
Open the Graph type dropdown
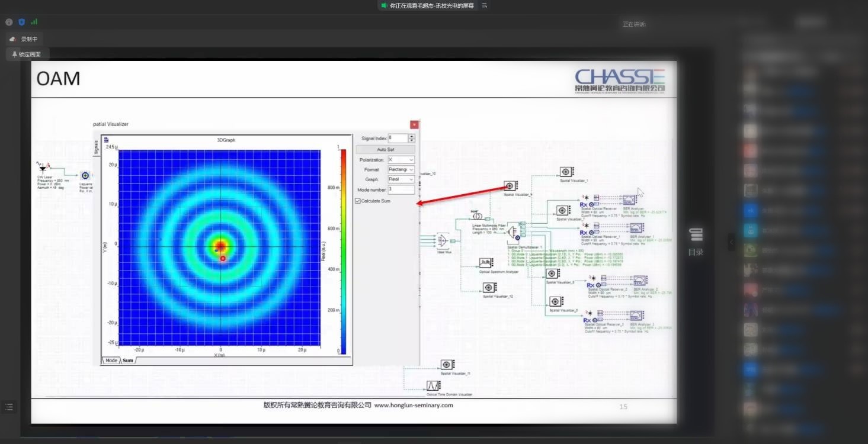(401, 179)
